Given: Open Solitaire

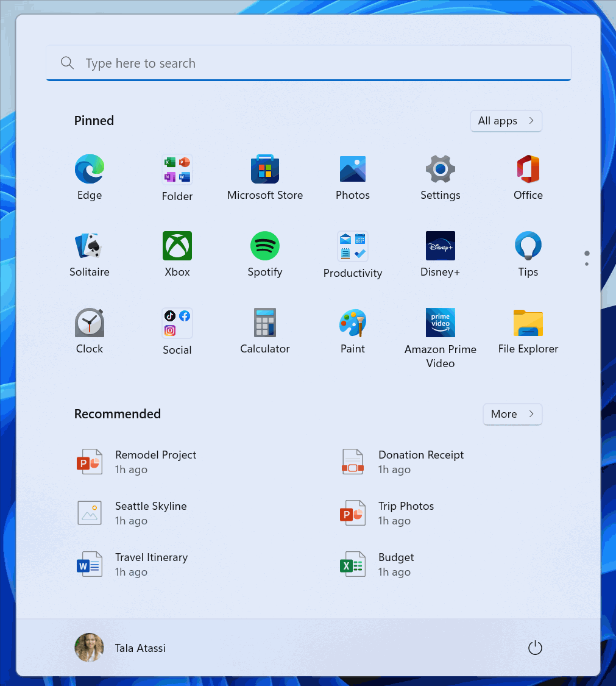Looking at the screenshot, I should [x=89, y=246].
